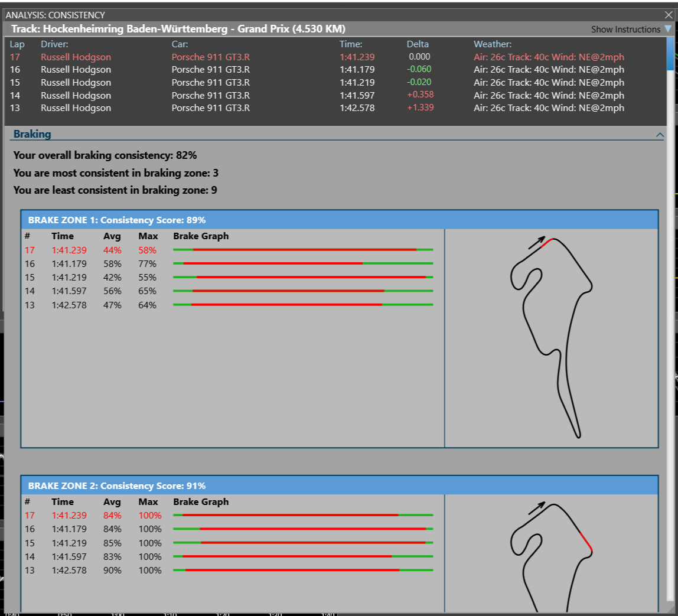Close the Analysis: Consistency window
This screenshot has height=616, width=678.
[669, 15]
